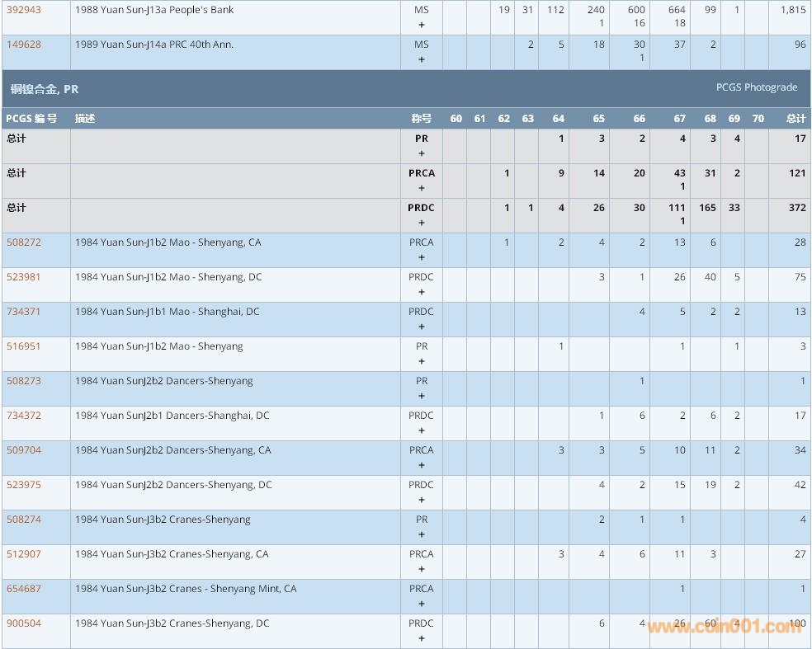
Task: Open PCGS number 508274 link
Action: point(24,520)
